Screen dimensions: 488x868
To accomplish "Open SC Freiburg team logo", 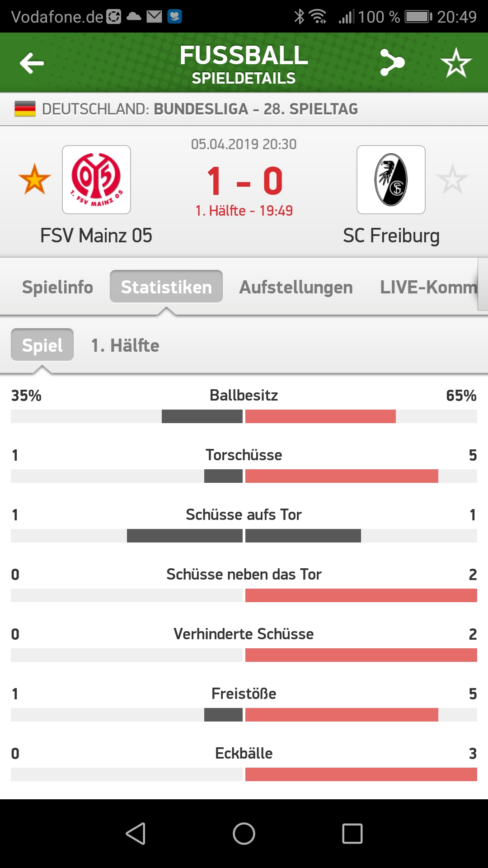I will tap(391, 179).
